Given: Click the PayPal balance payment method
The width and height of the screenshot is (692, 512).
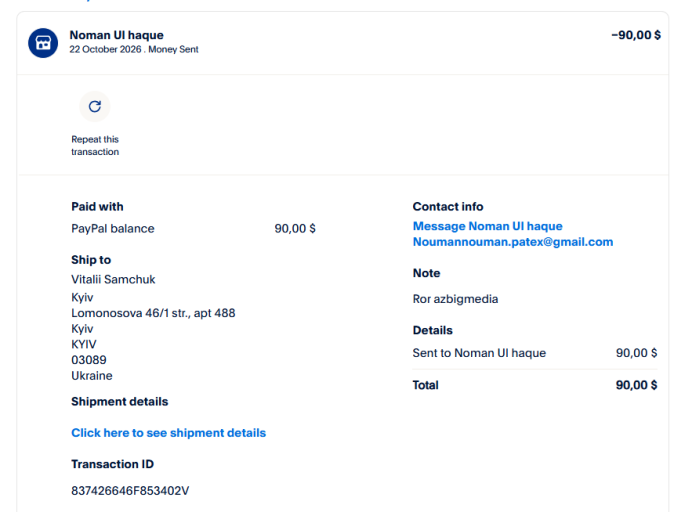Looking at the screenshot, I should tap(113, 229).
